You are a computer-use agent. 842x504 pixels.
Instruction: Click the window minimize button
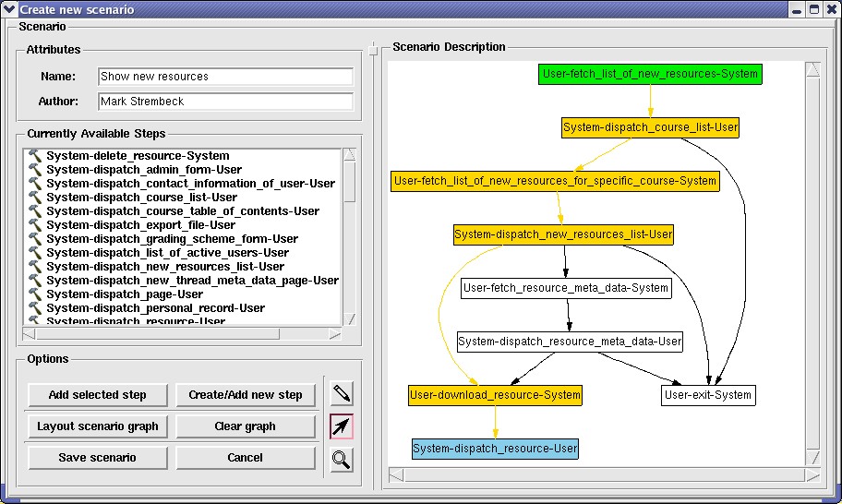click(x=797, y=9)
